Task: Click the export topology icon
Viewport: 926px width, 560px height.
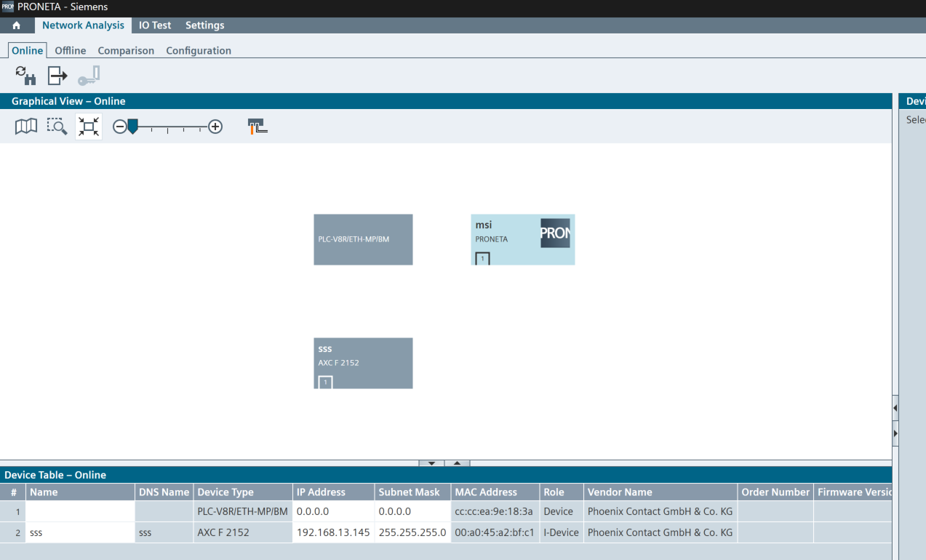Action: pos(57,75)
